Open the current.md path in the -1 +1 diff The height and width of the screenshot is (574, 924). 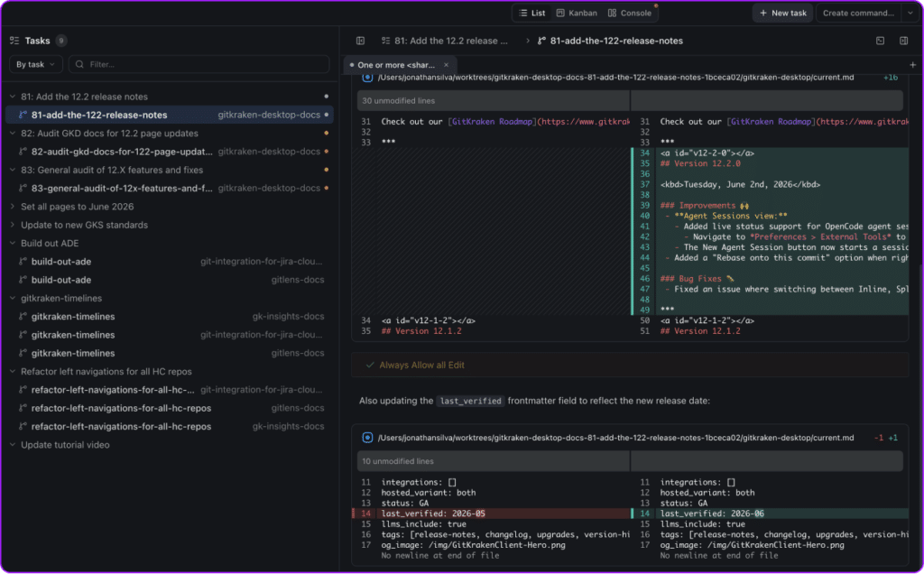pyautogui.click(x=615, y=438)
